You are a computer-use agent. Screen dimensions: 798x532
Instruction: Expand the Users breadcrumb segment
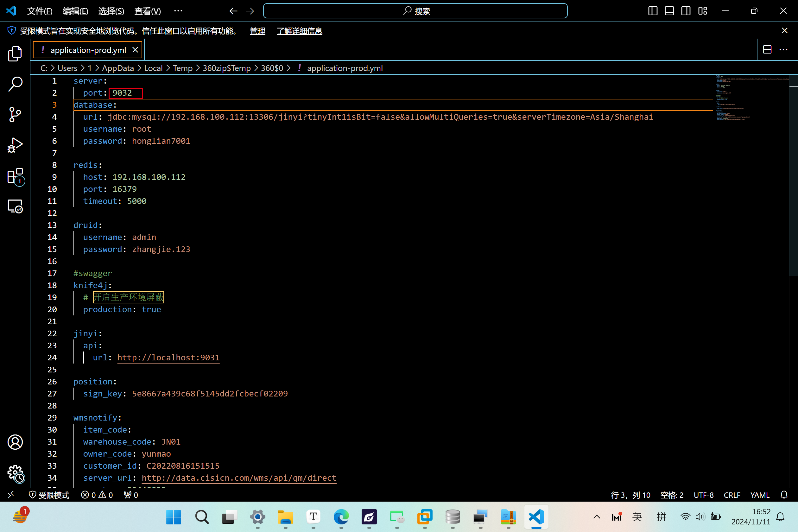click(x=67, y=68)
